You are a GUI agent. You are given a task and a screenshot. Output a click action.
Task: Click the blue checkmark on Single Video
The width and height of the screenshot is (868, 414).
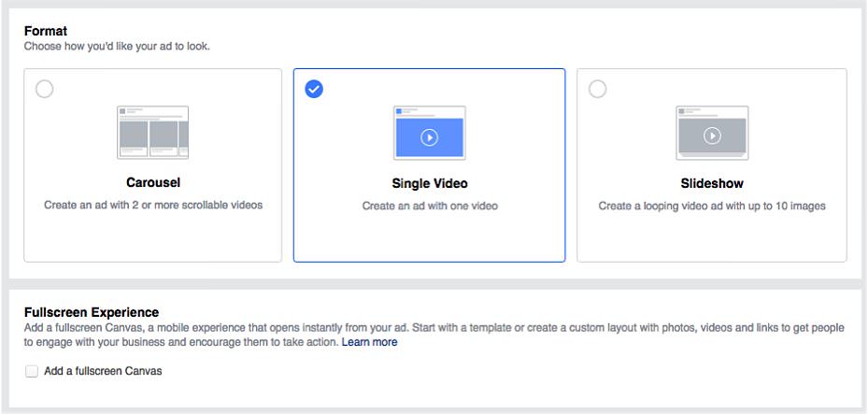[314, 89]
